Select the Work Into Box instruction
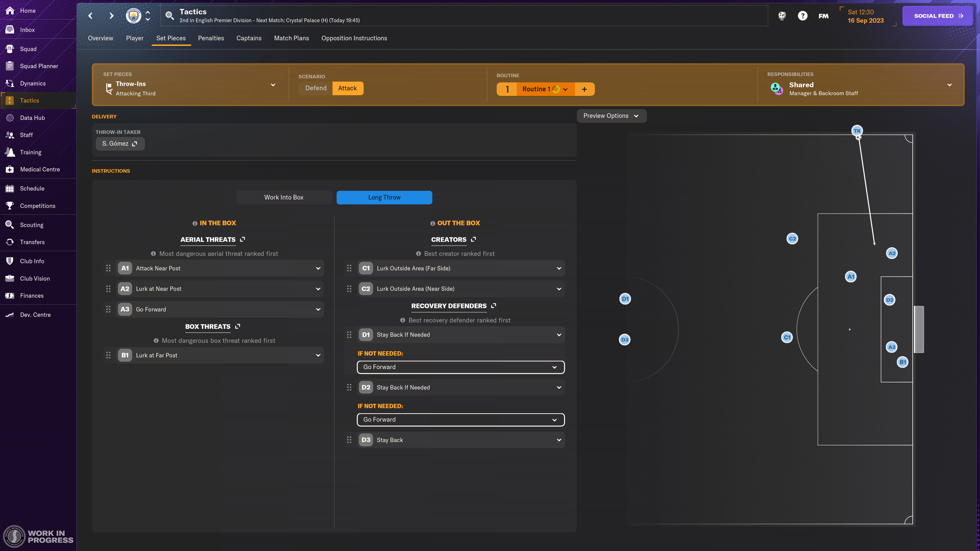980x551 pixels. [284, 197]
